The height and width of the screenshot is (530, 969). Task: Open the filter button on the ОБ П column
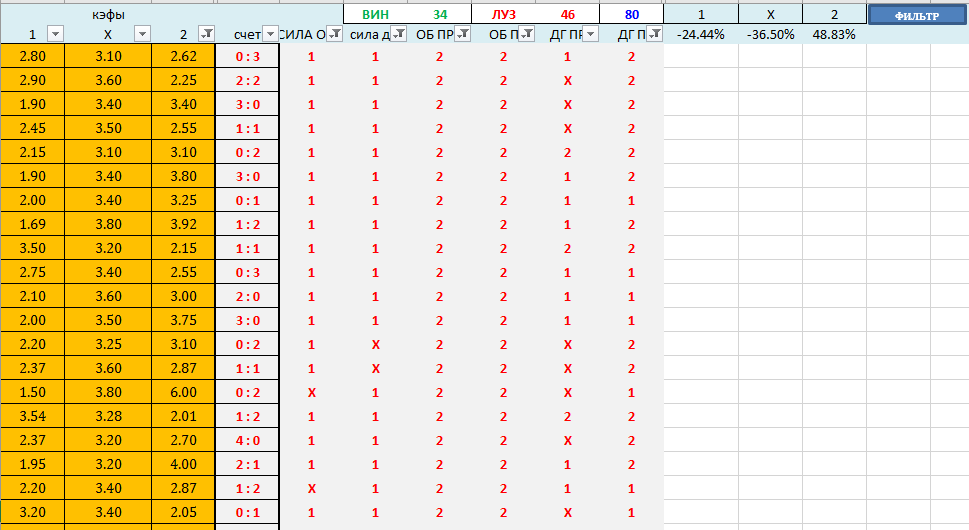pyautogui.click(x=527, y=34)
